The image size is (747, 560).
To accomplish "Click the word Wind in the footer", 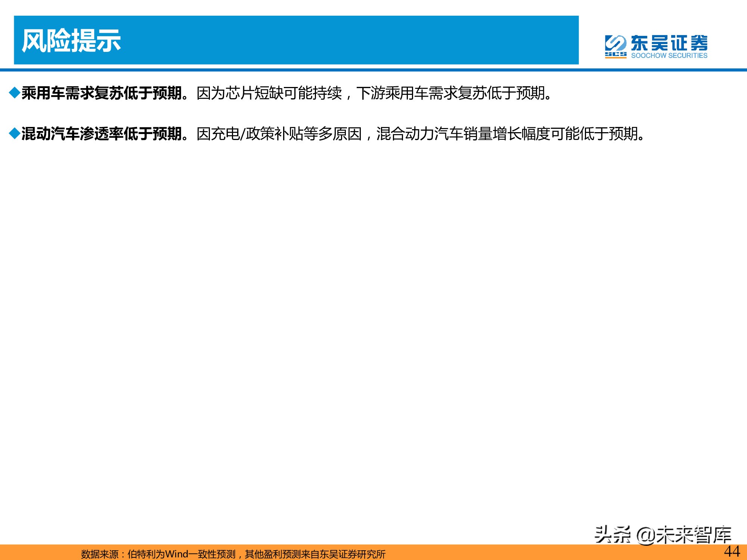I will (x=176, y=554).
